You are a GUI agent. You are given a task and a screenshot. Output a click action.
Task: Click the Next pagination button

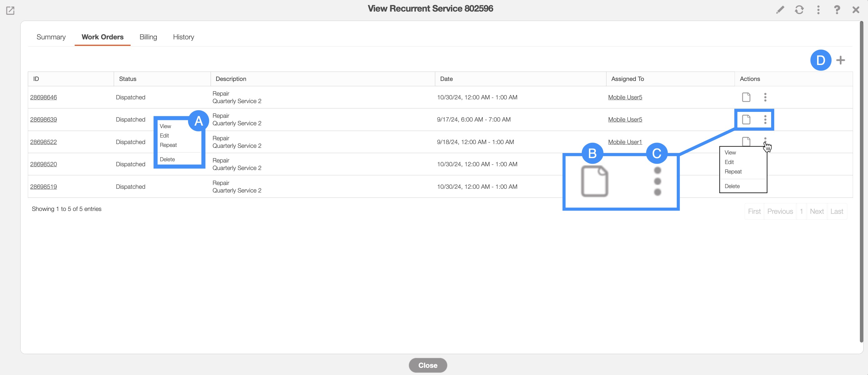[816, 211]
